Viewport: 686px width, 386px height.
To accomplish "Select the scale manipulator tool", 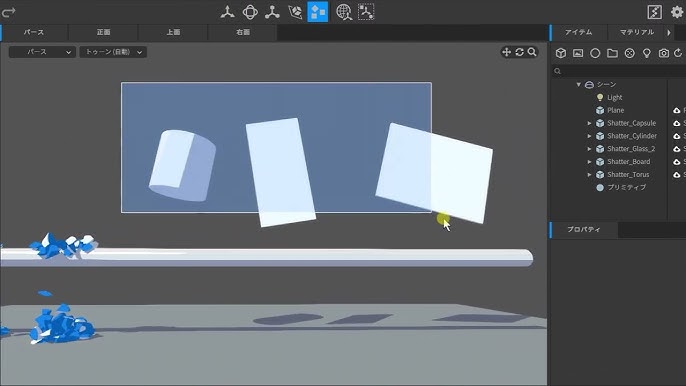I will (x=272, y=12).
